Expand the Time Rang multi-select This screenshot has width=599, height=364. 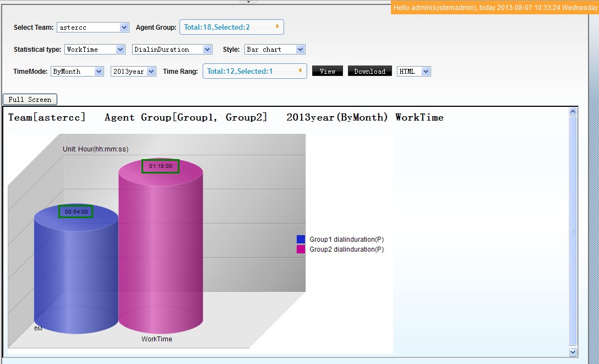(x=254, y=71)
